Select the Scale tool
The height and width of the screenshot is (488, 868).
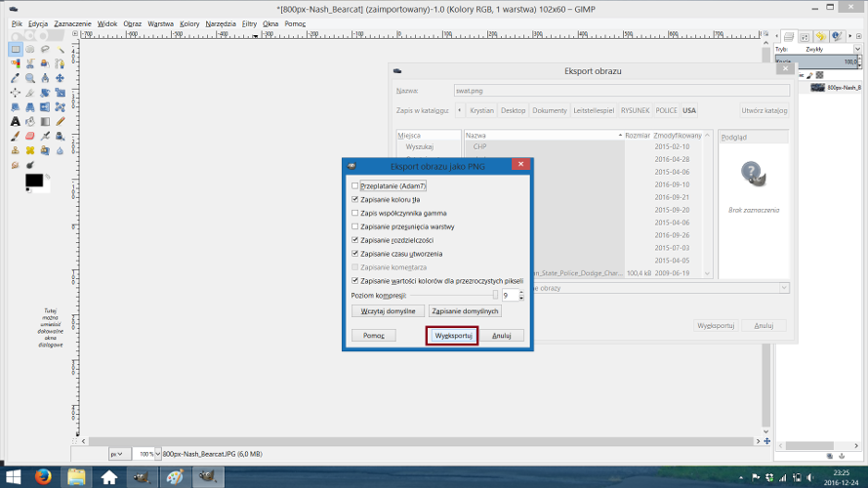coord(60,93)
